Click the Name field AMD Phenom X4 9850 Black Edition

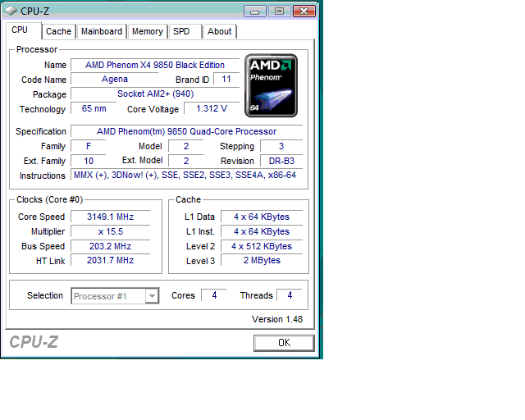point(155,65)
